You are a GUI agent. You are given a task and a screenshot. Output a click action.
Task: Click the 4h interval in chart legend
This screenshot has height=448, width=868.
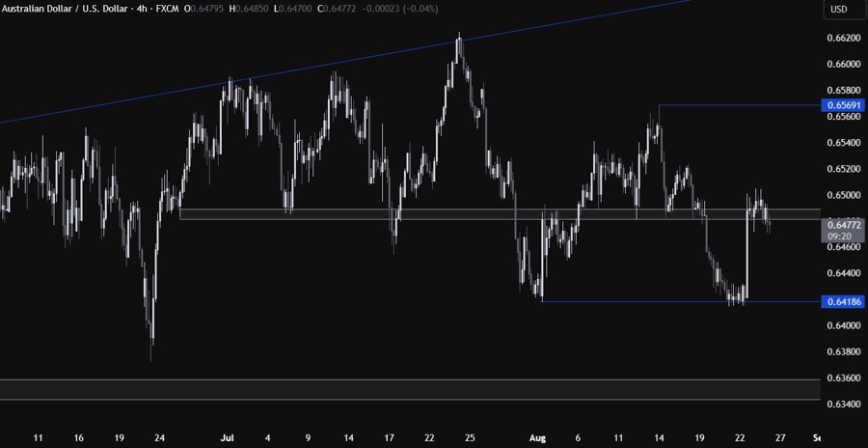click(x=154, y=10)
